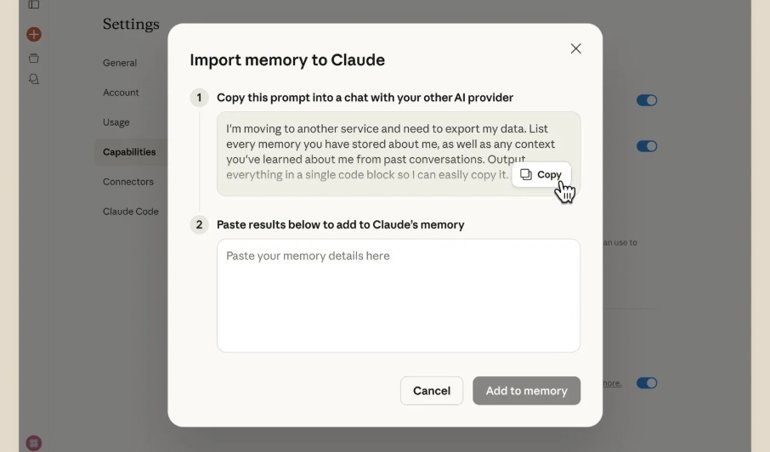Toggle the sidebar panel icon
This screenshot has width=770, height=452.
[x=34, y=5]
